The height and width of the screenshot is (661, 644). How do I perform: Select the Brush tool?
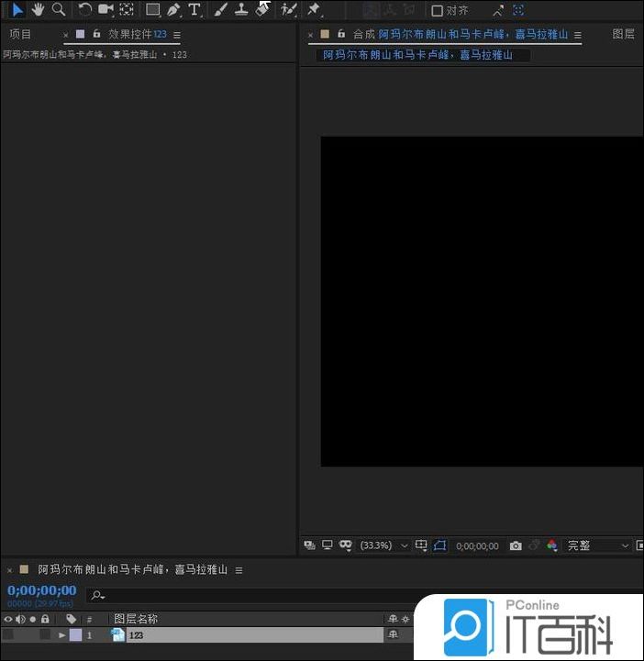point(220,10)
